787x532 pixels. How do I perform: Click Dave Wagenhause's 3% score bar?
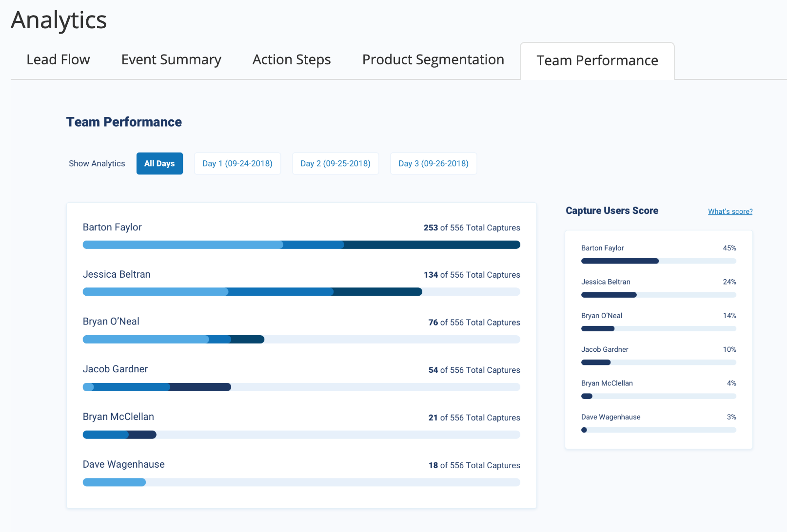(658, 430)
